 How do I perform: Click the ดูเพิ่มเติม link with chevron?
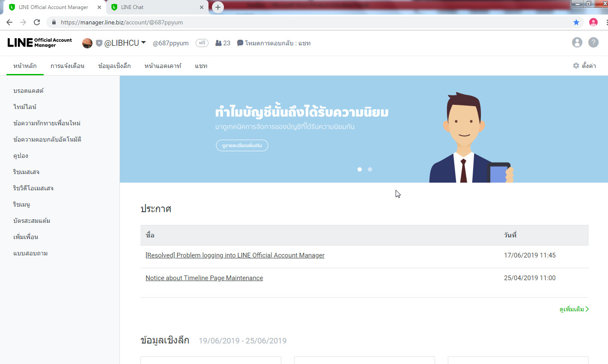[574, 309]
